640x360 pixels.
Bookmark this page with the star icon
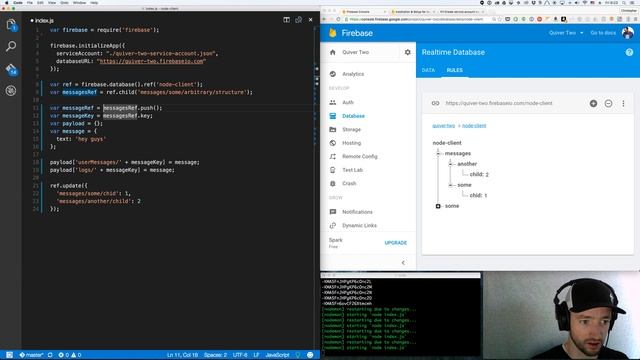tap(500, 19)
